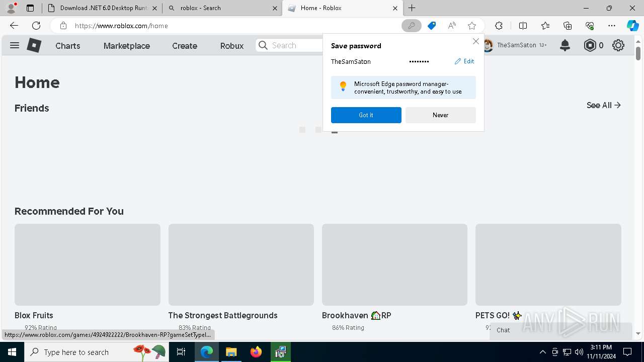
Task: Add this page to favorites star
Action: [x=472, y=26]
